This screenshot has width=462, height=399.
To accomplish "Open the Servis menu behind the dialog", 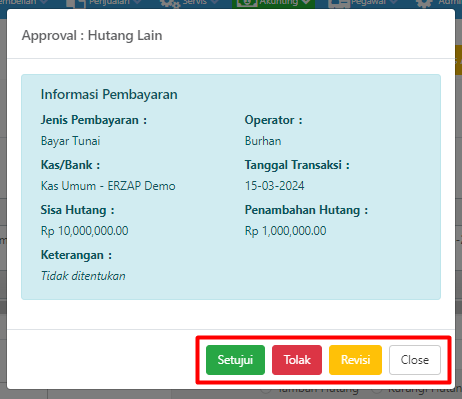I will click(x=189, y=3).
